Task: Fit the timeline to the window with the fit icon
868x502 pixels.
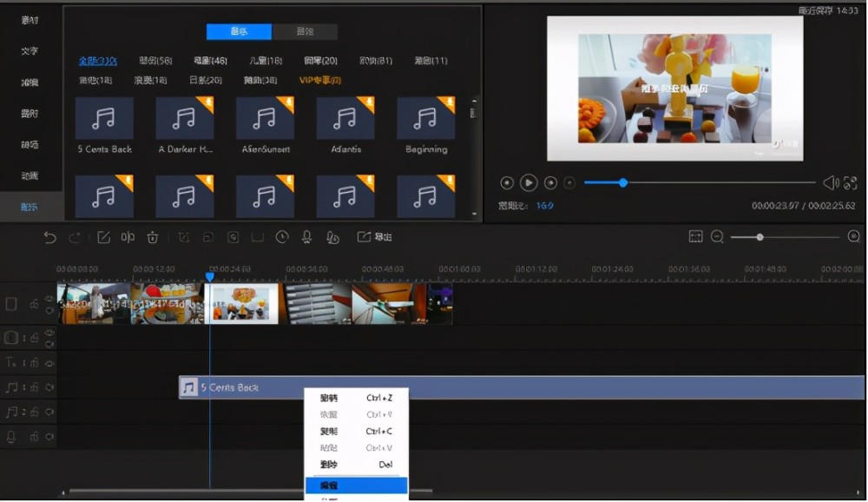Action: tap(696, 237)
